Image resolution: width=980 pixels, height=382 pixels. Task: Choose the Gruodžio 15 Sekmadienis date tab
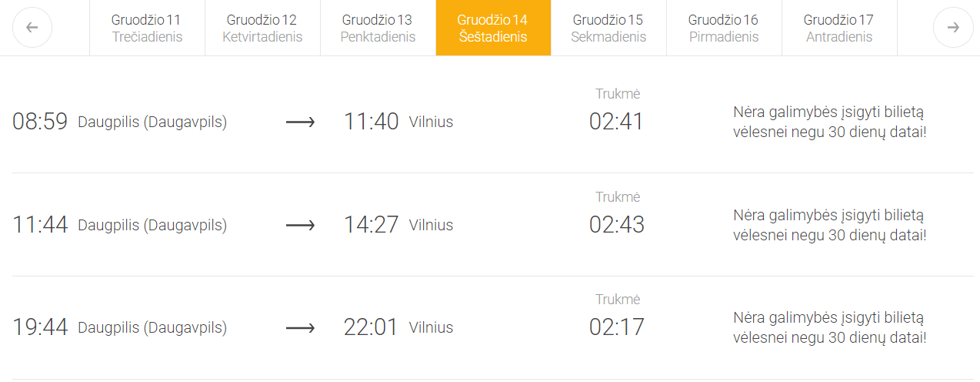click(608, 28)
